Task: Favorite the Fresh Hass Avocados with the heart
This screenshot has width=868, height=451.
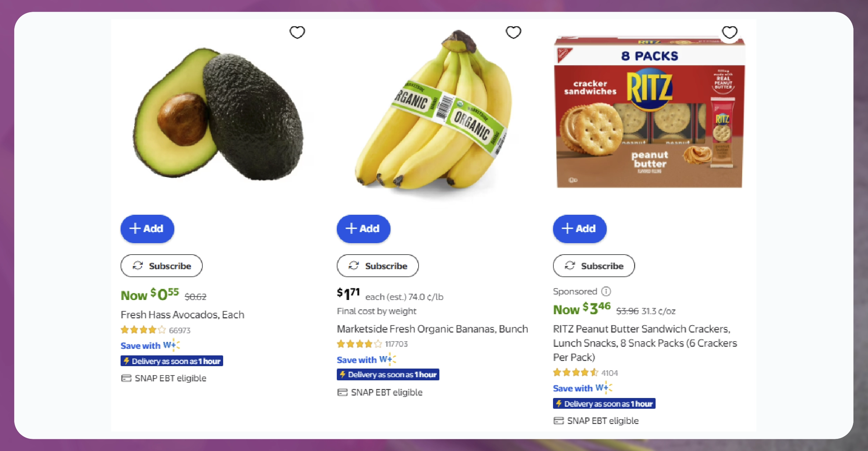Action: tap(297, 32)
